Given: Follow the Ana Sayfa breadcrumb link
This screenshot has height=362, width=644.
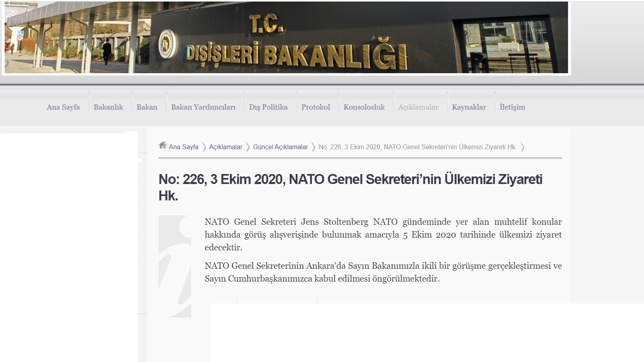Looking at the screenshot, I should (184, 147).
